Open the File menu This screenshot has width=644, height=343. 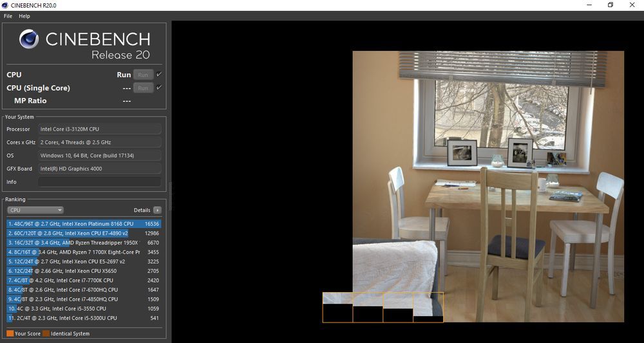(8, 16)
